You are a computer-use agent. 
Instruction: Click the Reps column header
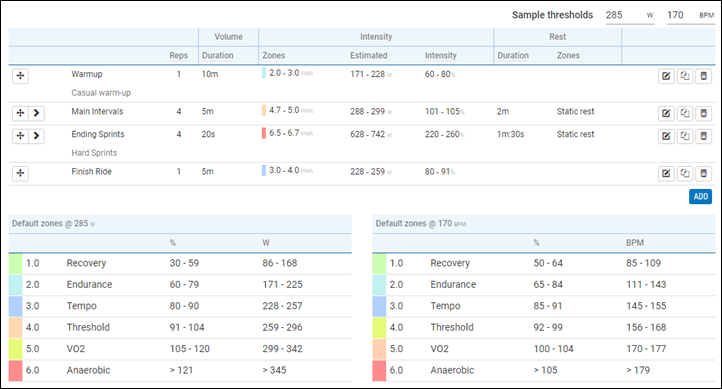[179, 55]
